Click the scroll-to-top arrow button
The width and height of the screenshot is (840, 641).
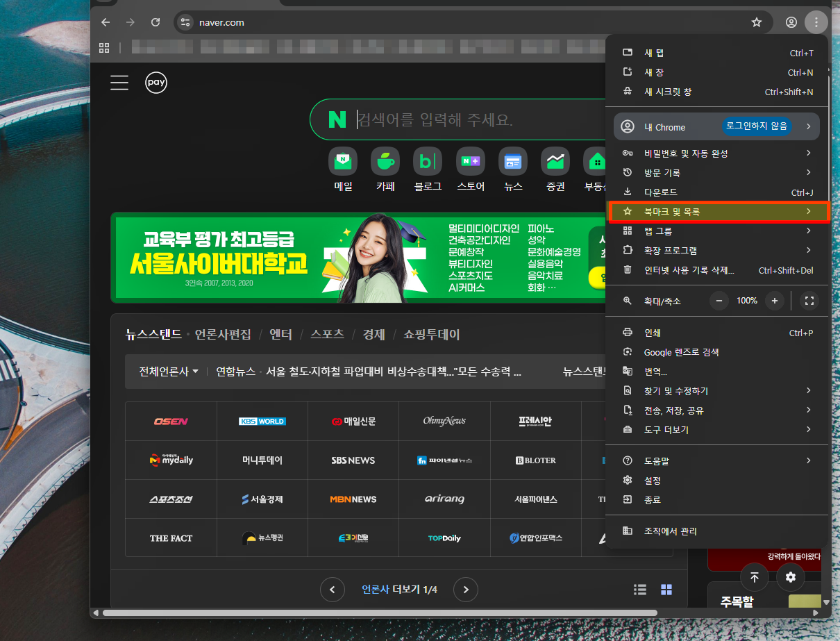(x=755, y=577)
